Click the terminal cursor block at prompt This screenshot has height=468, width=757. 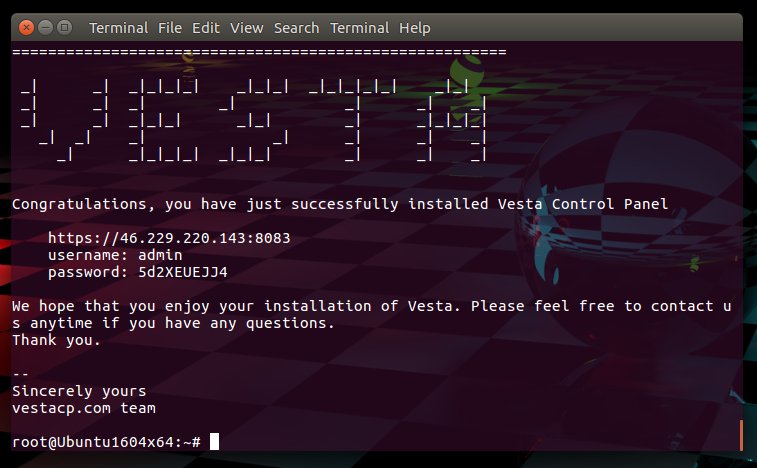click(x=214, y=441)
